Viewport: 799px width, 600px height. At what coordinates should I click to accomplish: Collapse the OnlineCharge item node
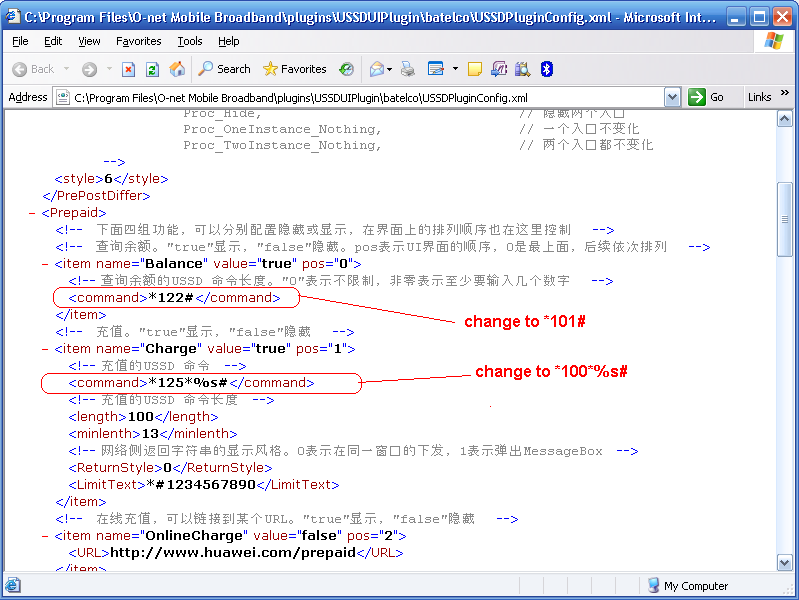click(x=45, y=536)
